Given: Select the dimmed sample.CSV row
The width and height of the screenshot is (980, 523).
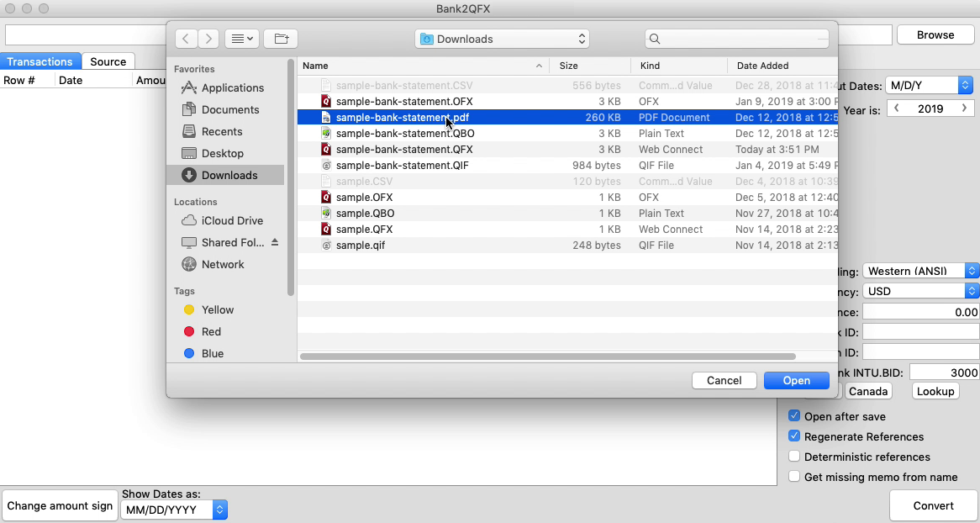Looking at the screenshot, I should click(566, 182).
